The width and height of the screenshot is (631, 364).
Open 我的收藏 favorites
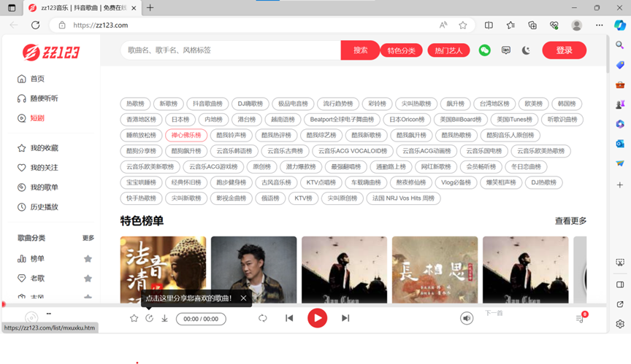point(38,148)
